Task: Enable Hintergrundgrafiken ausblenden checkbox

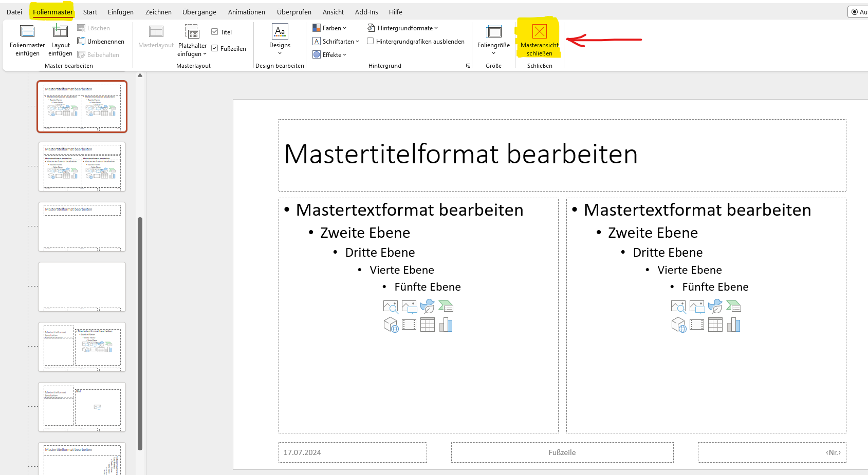Action: pos(370,42)
